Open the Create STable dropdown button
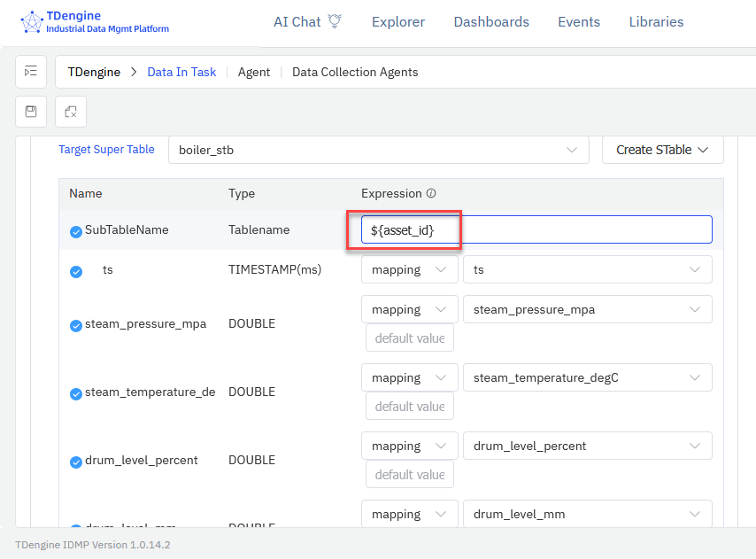The image size is (756, 559). point(662,150)
